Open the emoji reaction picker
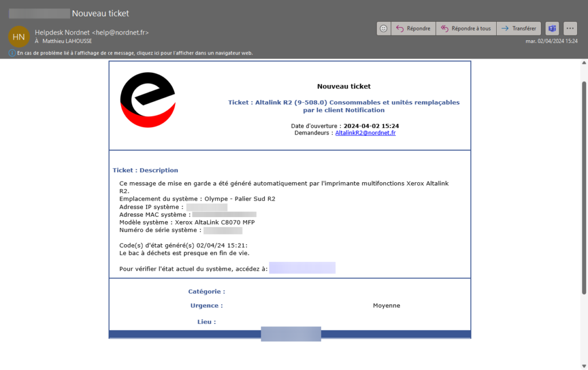588x370 pixels. [384, 28]
